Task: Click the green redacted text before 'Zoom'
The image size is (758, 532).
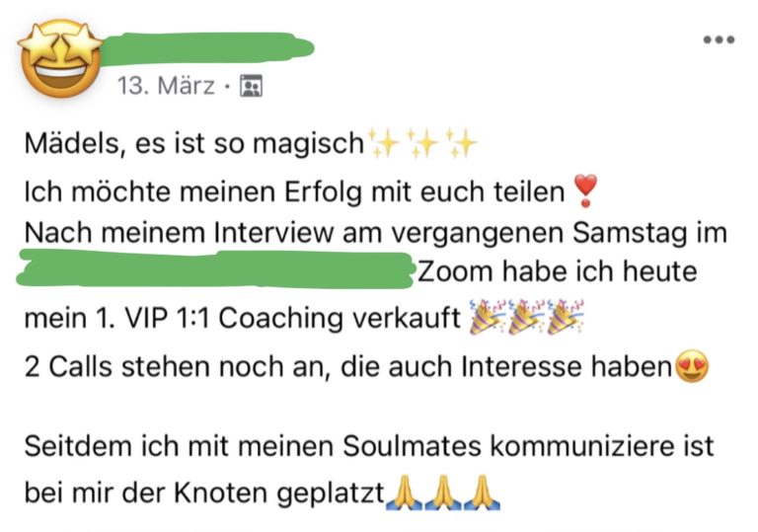Action: point(216,268)
